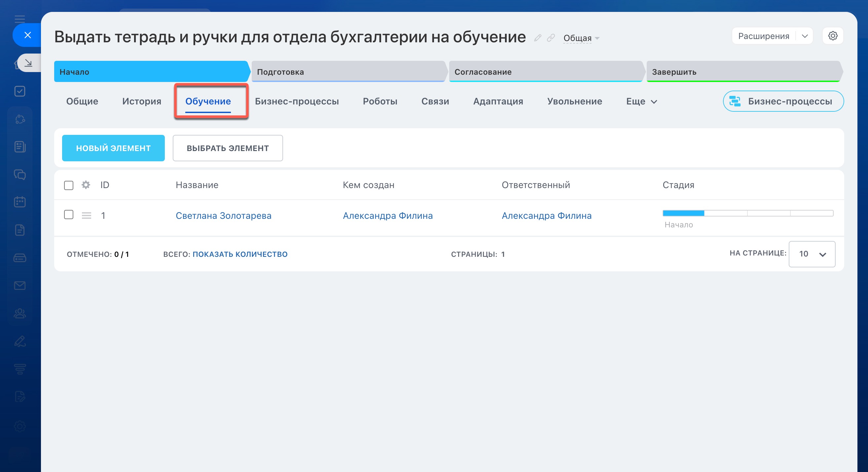Expand the Расширения dropdown arrow

pyautogui.click(x=805, y=36)
